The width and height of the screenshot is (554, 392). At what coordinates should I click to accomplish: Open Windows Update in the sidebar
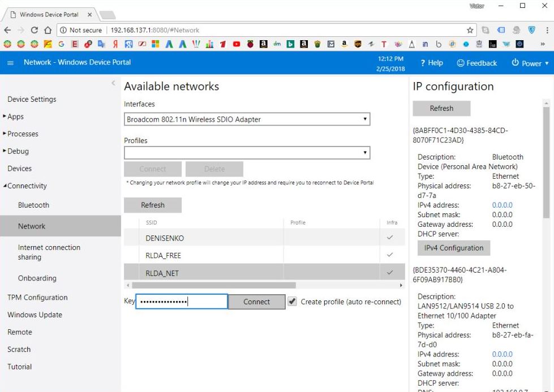pyautogui.click(x=35, y=315)
